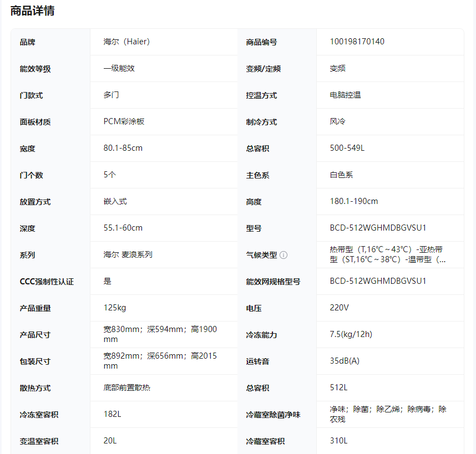Click capacity range 500-549L
The width and height of the screenshot is (476, 454).
click(x=347, y=148)
